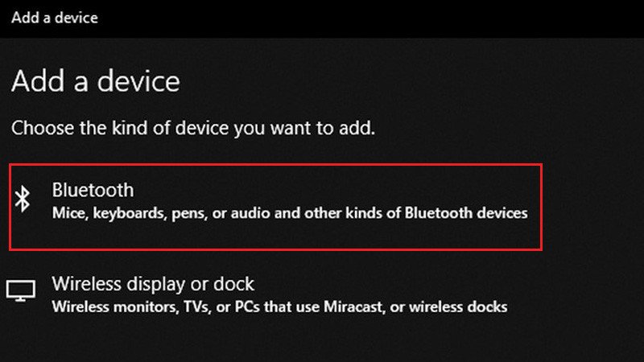Click the Bluetooth option description text
The image size is (644, 362).
(290, 214)
